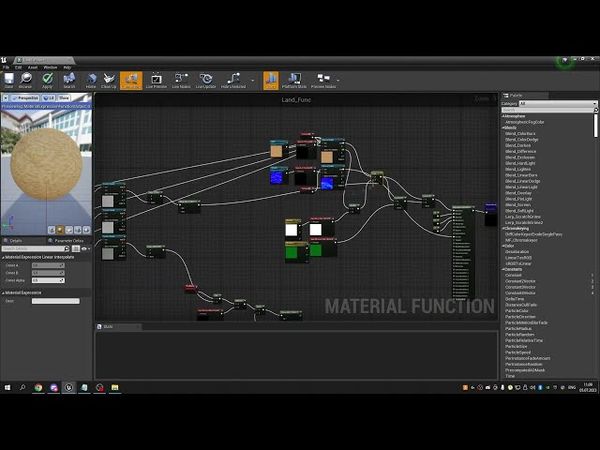Click the sand texture sample node thumbnail
The image size is (600, 450).
click(276, 152)
